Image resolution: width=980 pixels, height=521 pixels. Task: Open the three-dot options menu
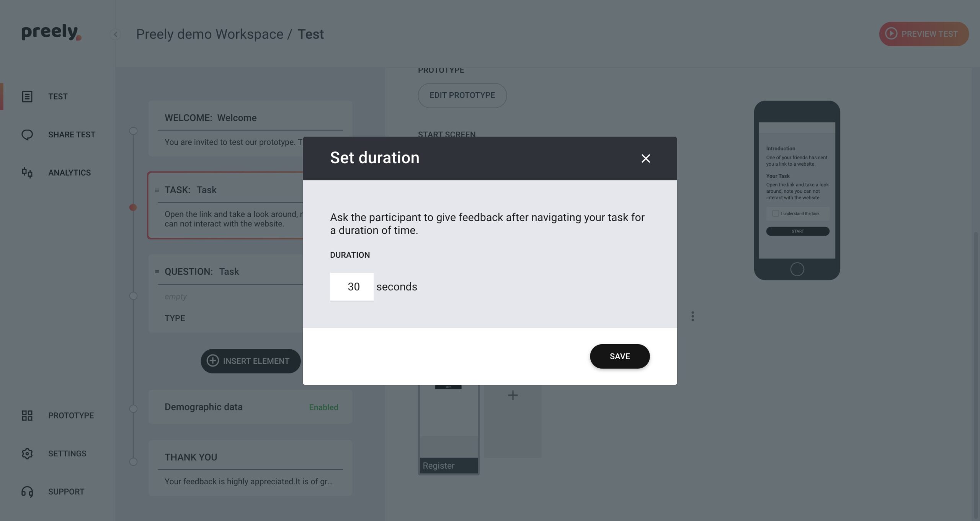pos(693,316)
